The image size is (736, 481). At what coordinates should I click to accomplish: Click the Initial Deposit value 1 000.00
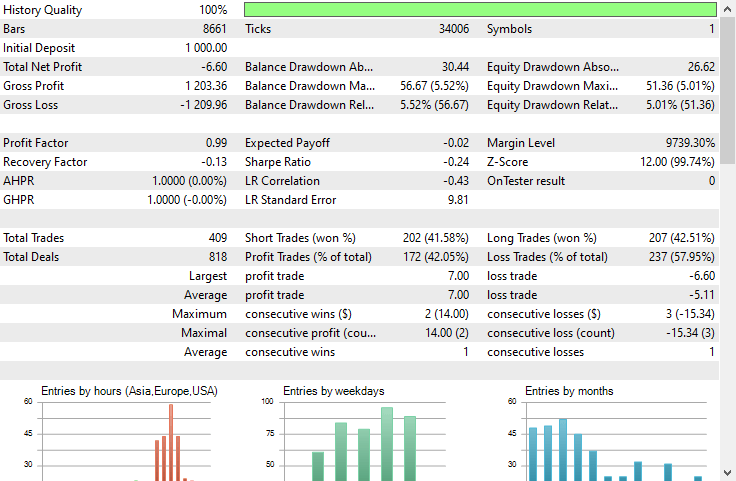pos(206,48)
